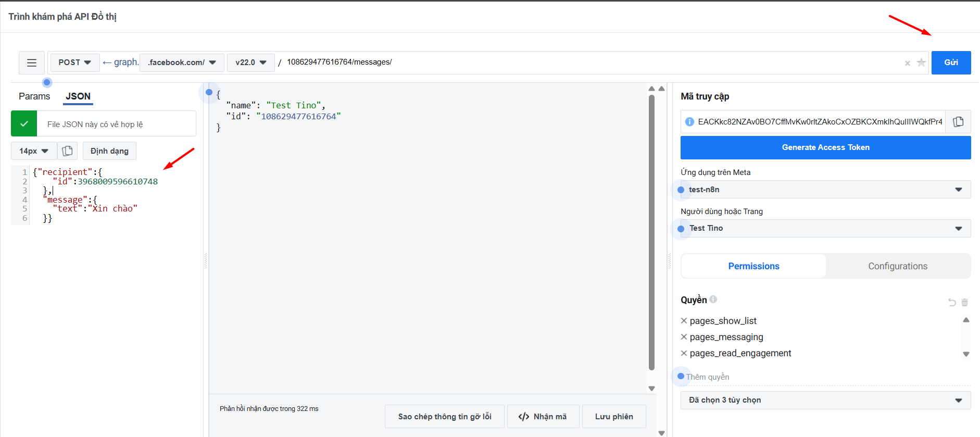Switch to the JSON tab
This screenshot has height=437, width=980.
[78, 96]
